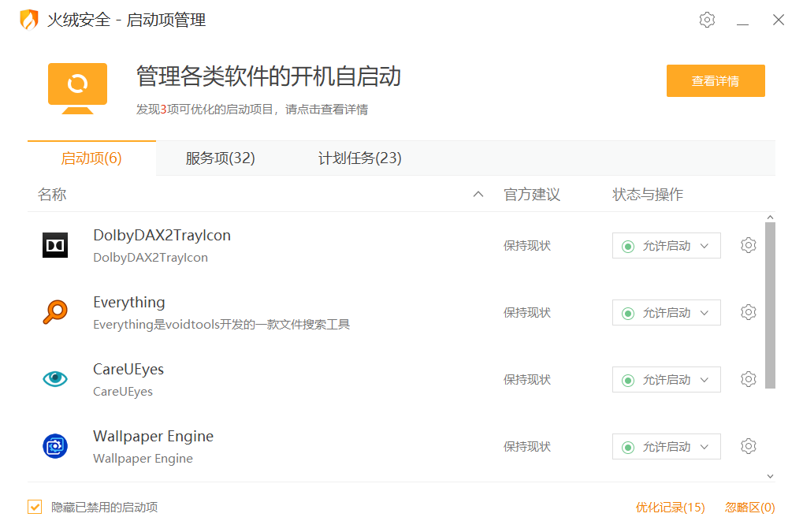Click Everything description about voidtools
This screenshot has height=532, width=803.
click(x=221, y=325)
